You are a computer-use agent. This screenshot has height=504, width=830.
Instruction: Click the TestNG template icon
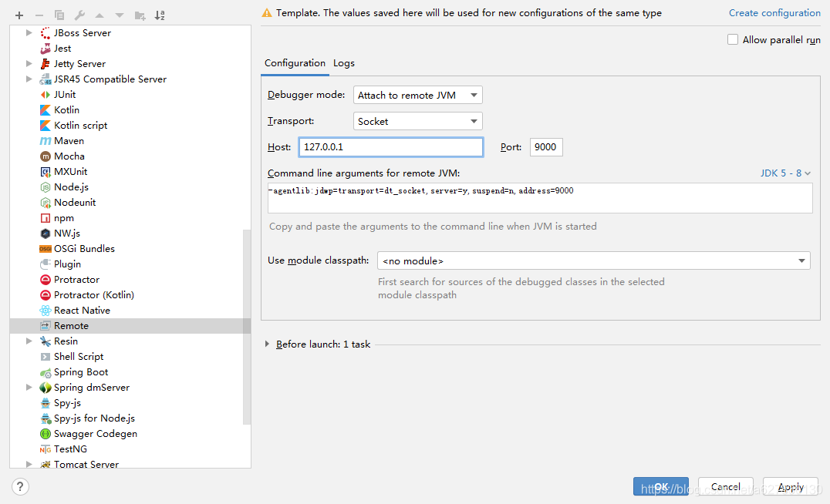click(x=46, y=449)
